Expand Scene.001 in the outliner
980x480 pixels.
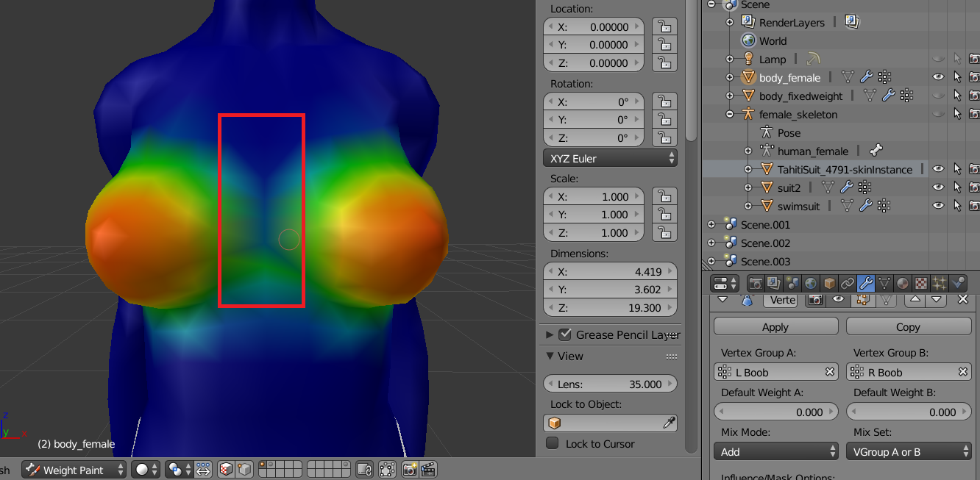pos(711,224)
